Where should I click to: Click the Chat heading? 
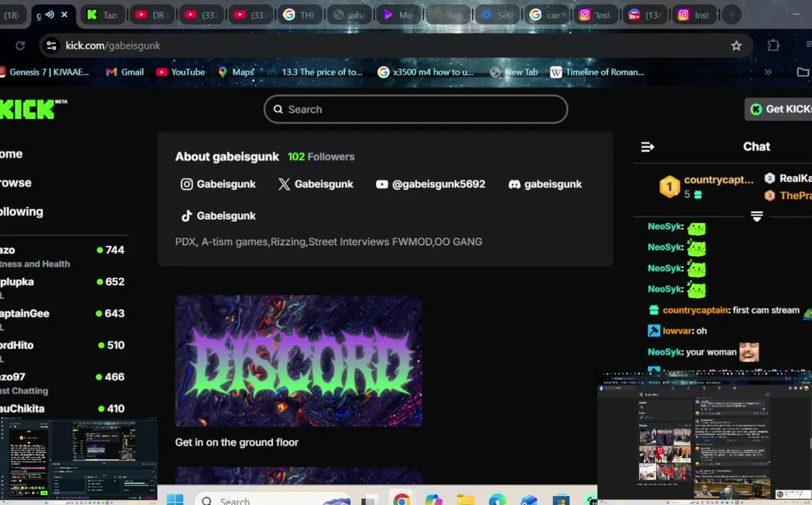point(757,147)
